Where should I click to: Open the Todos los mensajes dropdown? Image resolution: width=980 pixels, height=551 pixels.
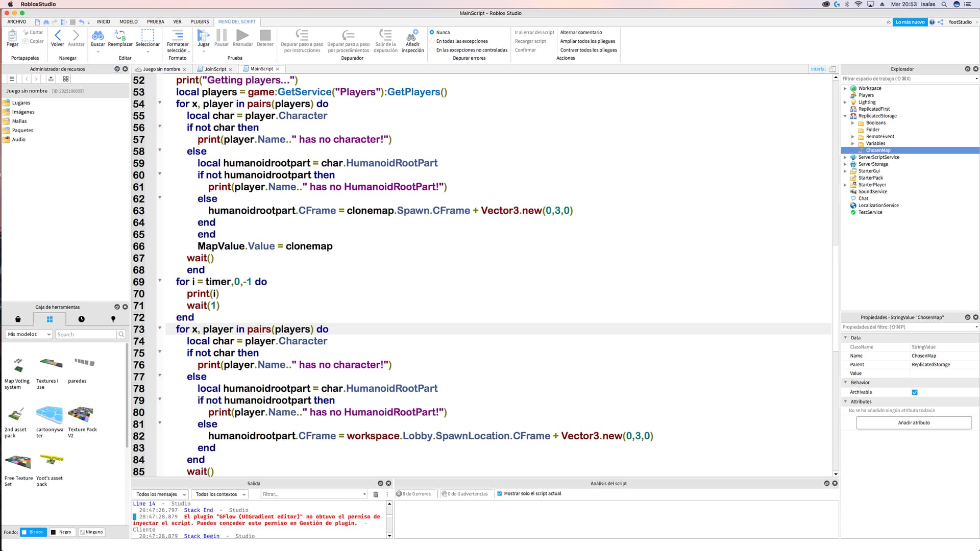pos(161,494)
